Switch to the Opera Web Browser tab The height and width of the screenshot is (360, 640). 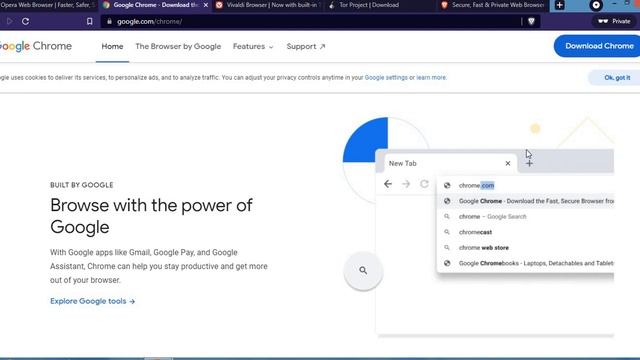pyautogui.click(x=48, y=5)
